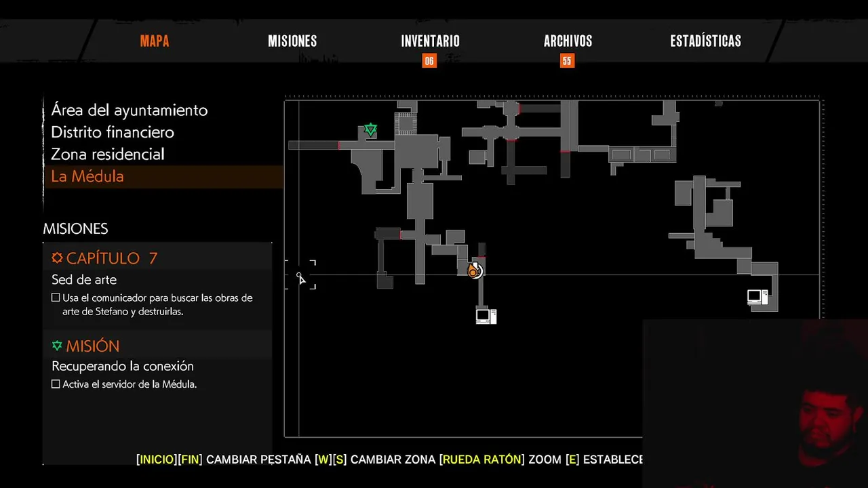Click the RUEDA RATÓN zoom hint

(482, 460)
